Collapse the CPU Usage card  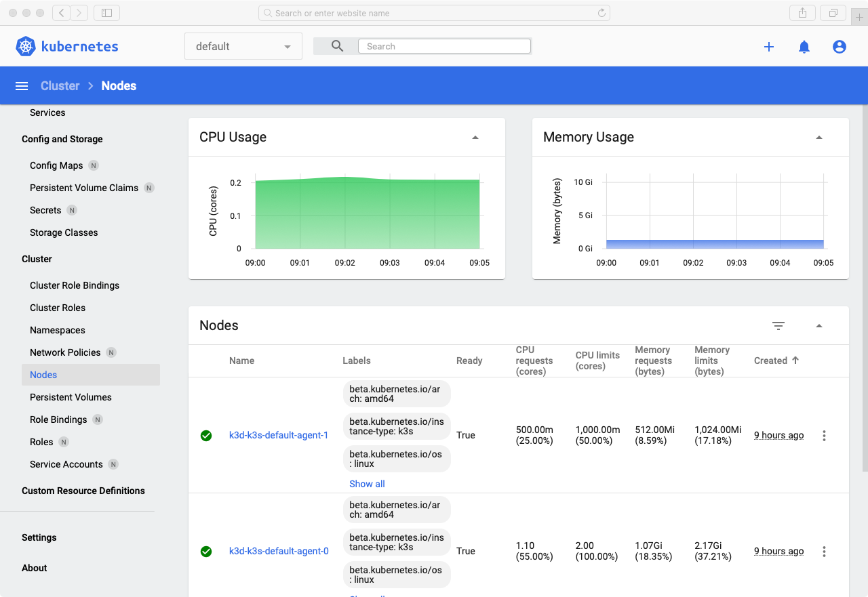tap(475, 138)
